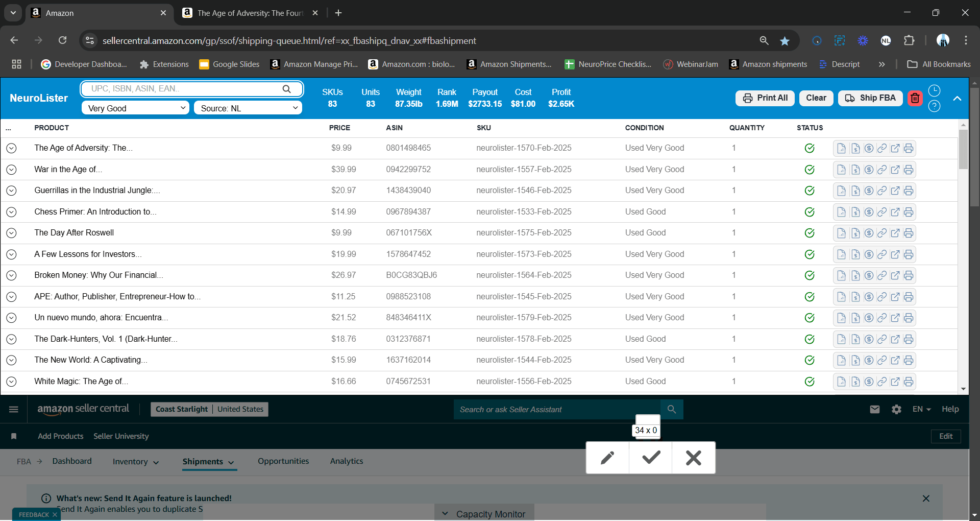980x521 pixels.
Task: Open the Very Good condition dropdown
Action: click(135, 108)
